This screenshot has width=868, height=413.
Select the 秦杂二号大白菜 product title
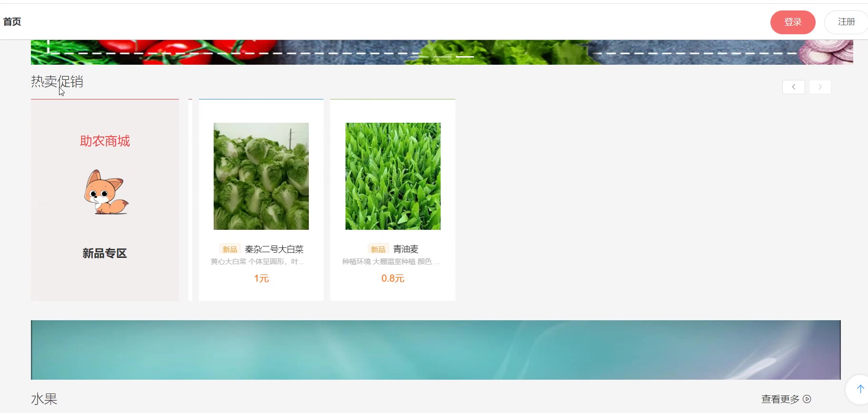(274, 249)
